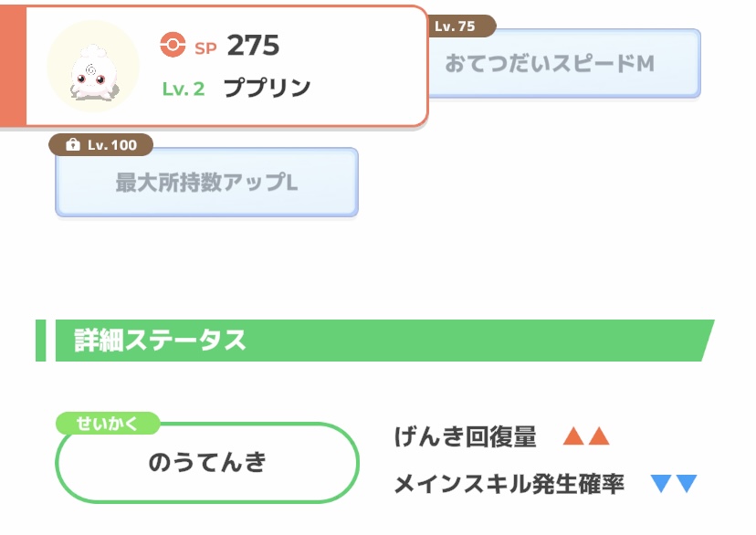This screenshot has width=756, height=535.
Task: Click the のうてんき nature box
Action: 207,463
